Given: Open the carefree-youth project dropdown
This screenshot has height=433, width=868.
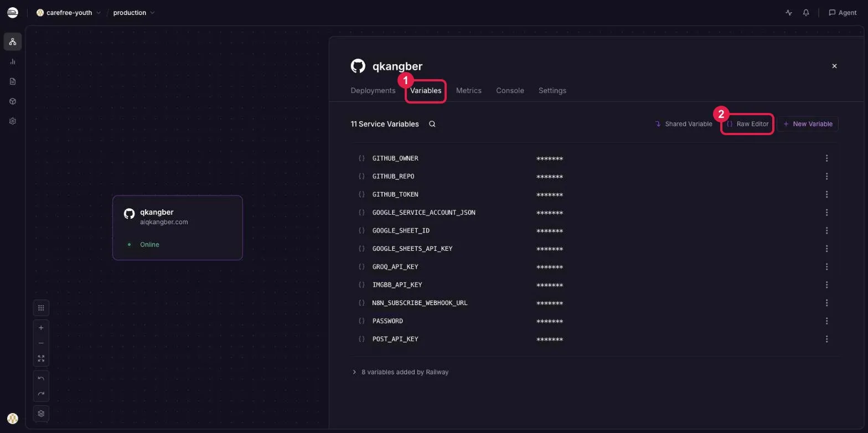Looking at the screenshot, I should click(69, 12).
